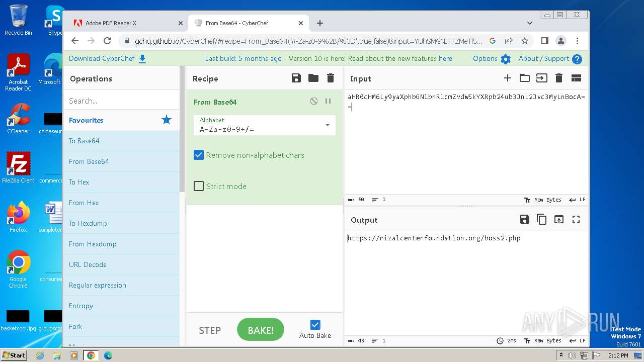Search operations input field
This screenshot has height=362, width=644.
point(121,101)
